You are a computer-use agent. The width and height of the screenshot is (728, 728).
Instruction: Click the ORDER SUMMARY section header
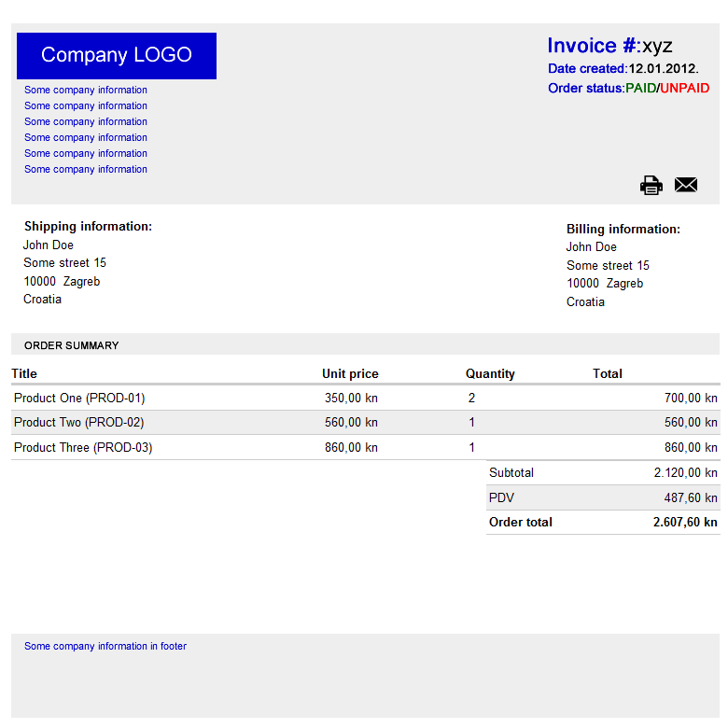72,345
